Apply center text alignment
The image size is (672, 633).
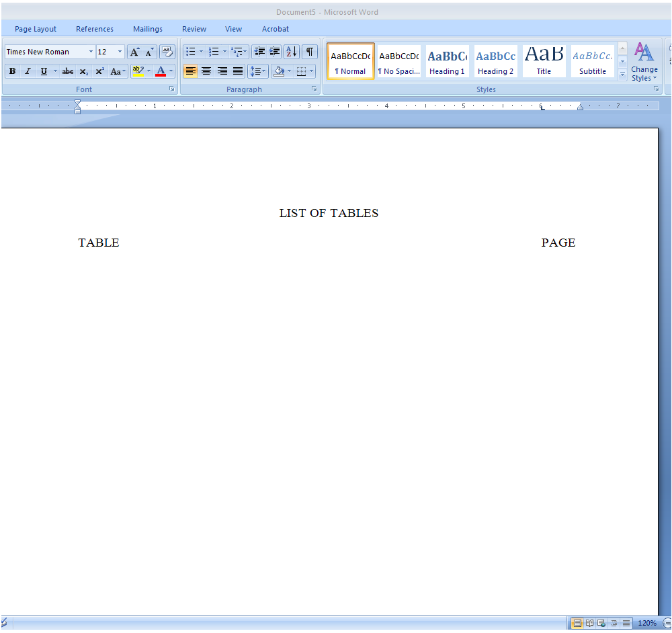[x=206, y=71]
